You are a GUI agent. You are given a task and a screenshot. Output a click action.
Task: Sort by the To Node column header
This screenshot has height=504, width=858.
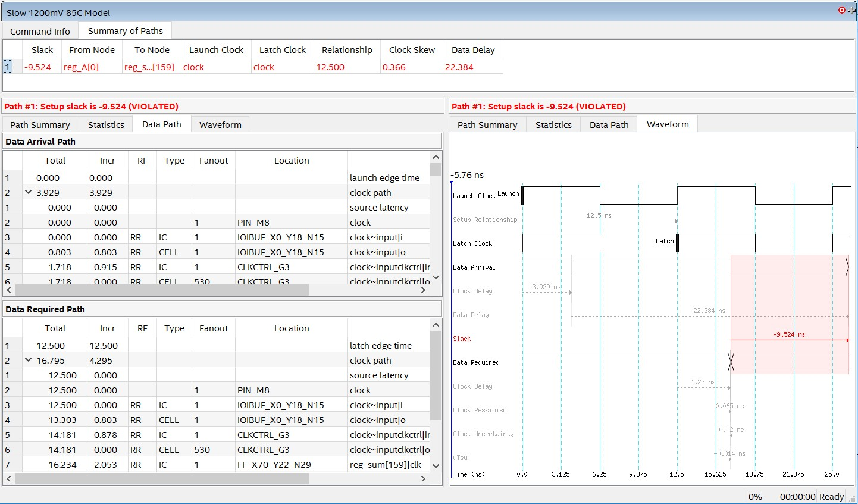pos(152,50)
